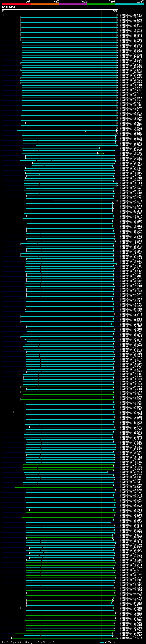The image size is (146, 644).
Task: Select the UniRef100_A5AN55 label
Action: click(x=131, y=30)
